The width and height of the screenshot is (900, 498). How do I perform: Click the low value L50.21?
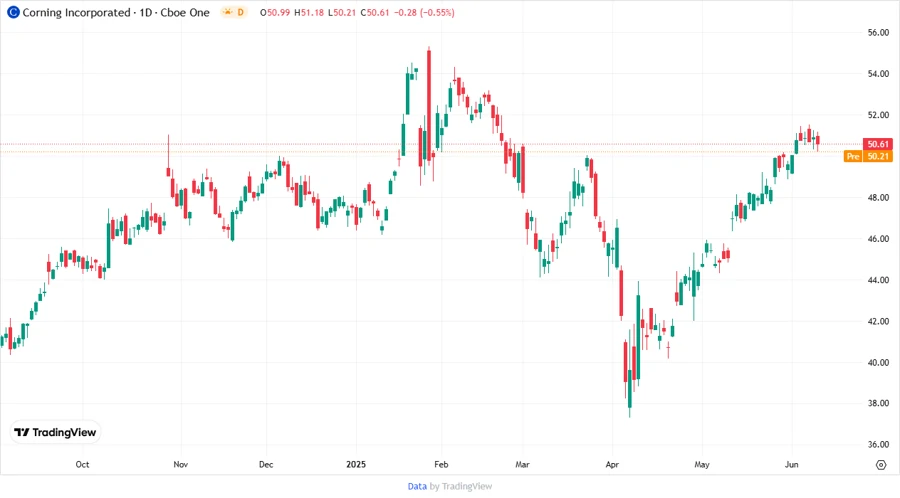tap(342, 13)
